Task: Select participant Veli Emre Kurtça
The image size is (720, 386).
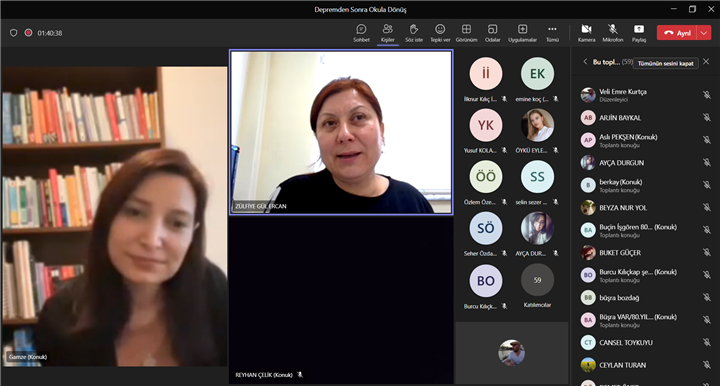Action: [646, 95]
